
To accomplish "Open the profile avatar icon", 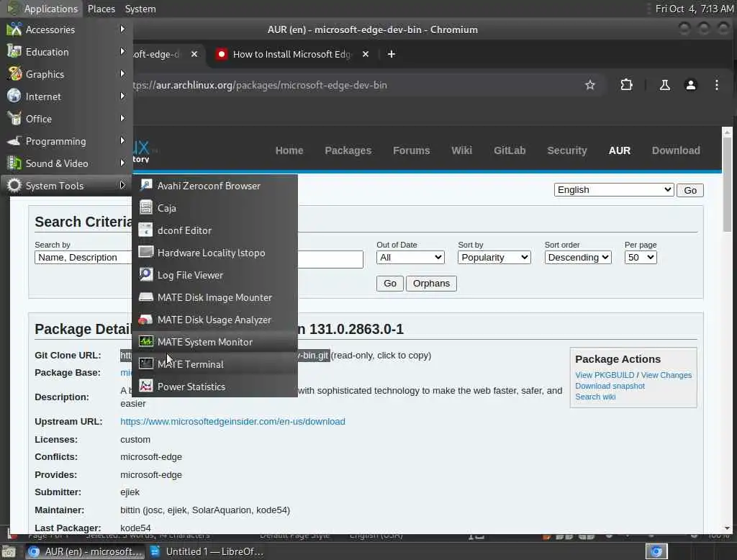I will click(x=690, y=85).
